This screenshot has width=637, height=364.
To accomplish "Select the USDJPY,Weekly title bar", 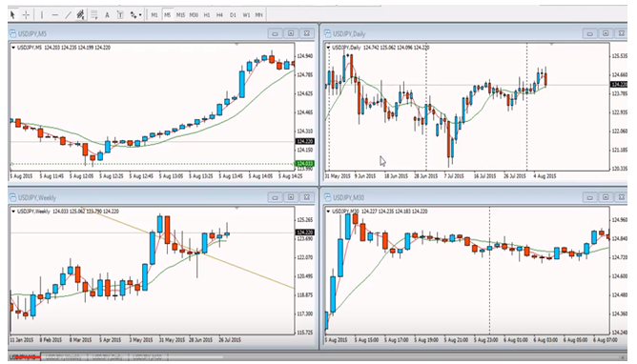I will (162, 197).
